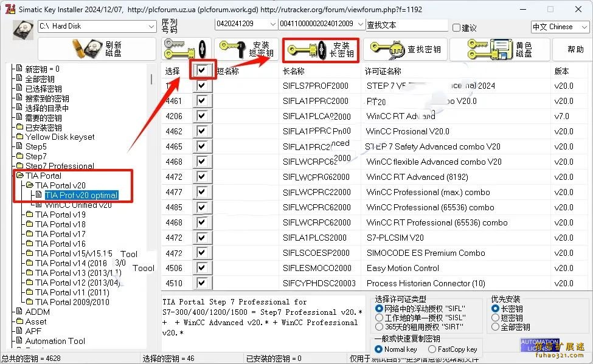Select the 长密钥 priority radio
The image size is (593, 364).
pos(495,309)
